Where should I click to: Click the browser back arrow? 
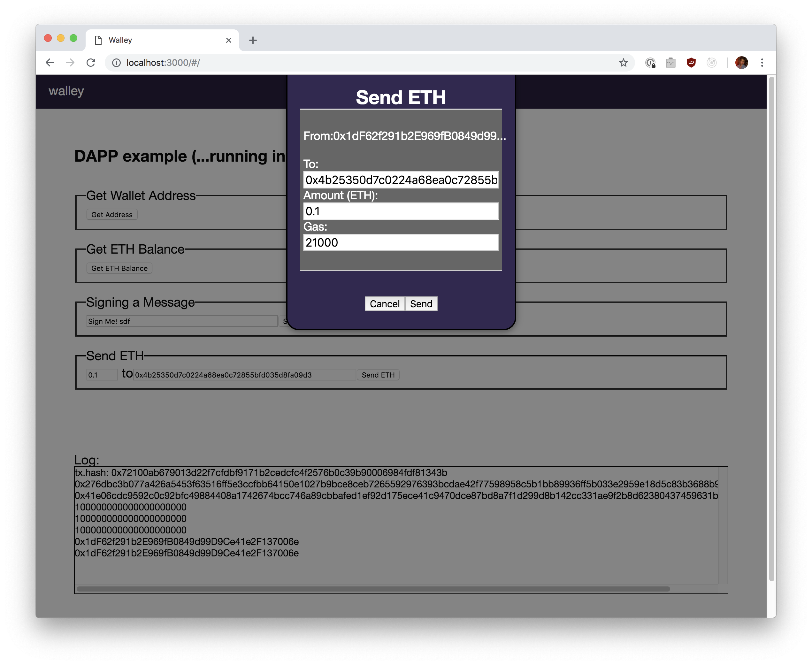click(50, 62)
